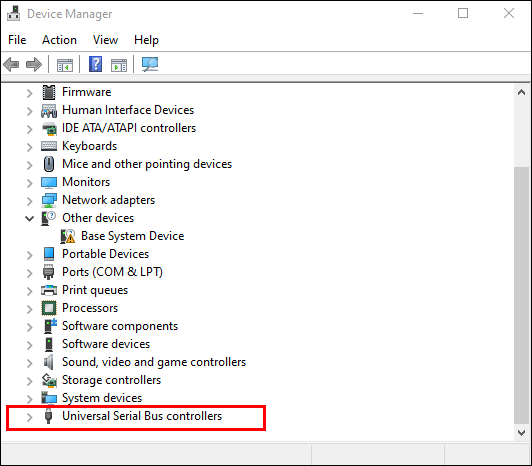
Task: Open the Action menu
Action: pos(59,40)
